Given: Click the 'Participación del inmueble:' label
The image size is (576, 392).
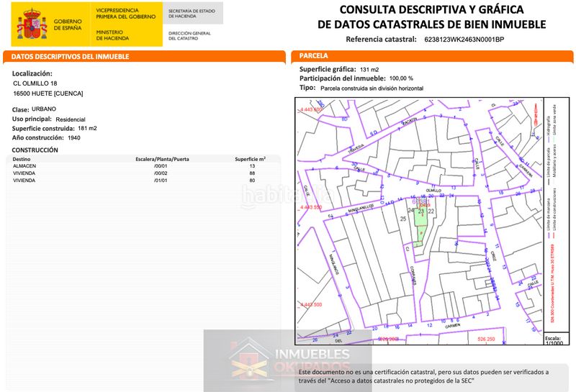Looking at the screenshot, I should coord(343,78).
